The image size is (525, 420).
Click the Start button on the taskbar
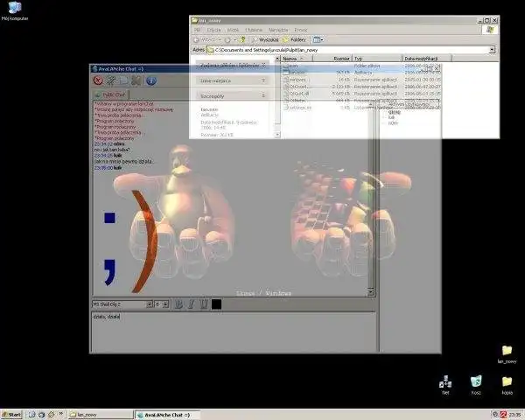[x=11, y=415]
